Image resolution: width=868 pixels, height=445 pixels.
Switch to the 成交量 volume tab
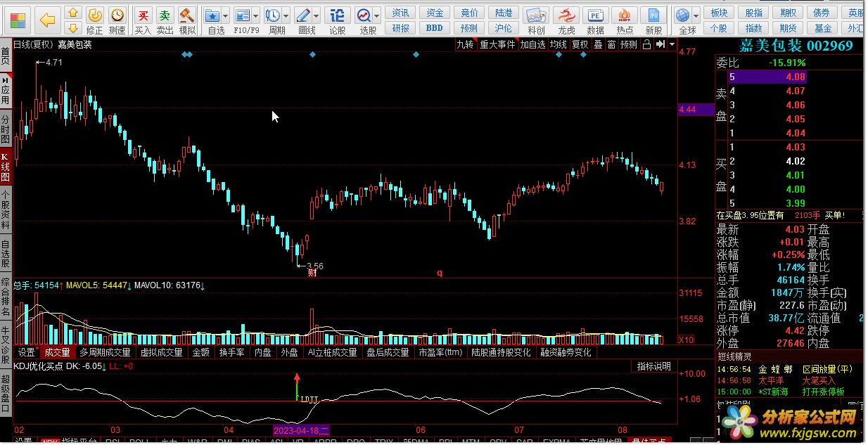point(57,352)
